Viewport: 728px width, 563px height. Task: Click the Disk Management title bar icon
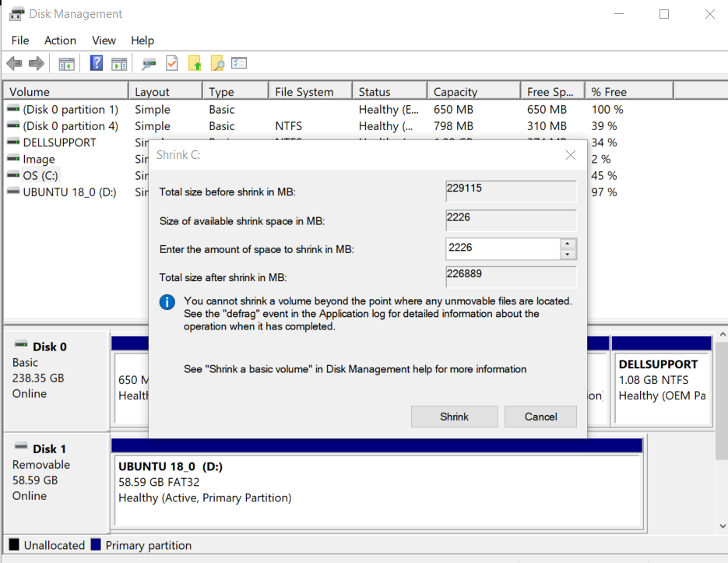click(16, 14)
